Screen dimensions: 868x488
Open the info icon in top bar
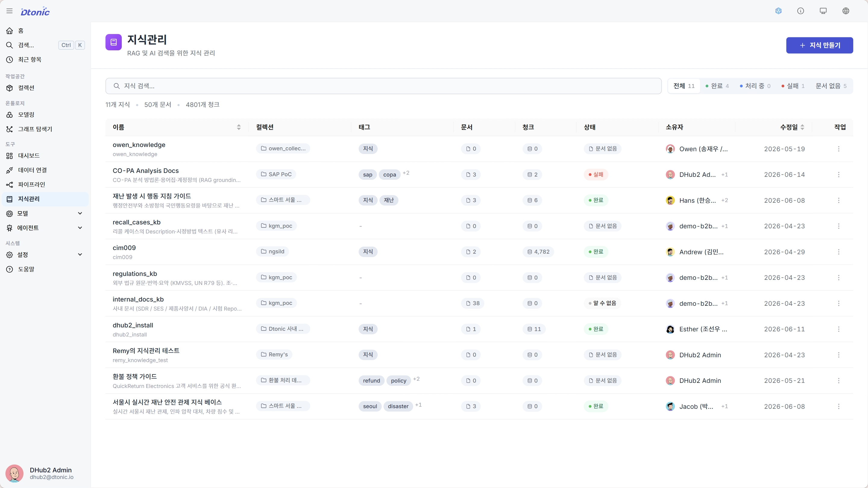[x=800, y=11]
